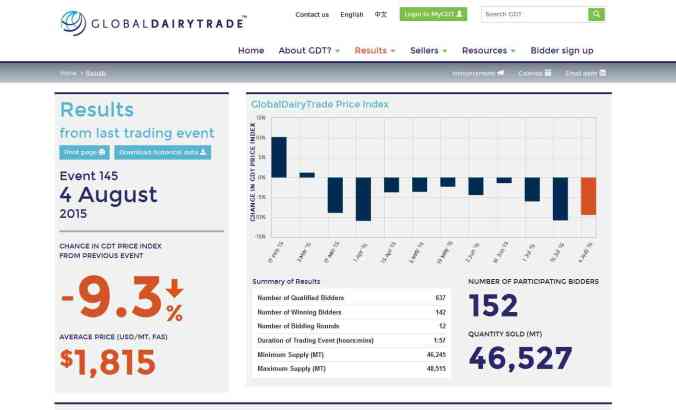Viewport: 676px width, 410px height.
Task: Select the orange bar in the price index chart
Action: (588, 196)
